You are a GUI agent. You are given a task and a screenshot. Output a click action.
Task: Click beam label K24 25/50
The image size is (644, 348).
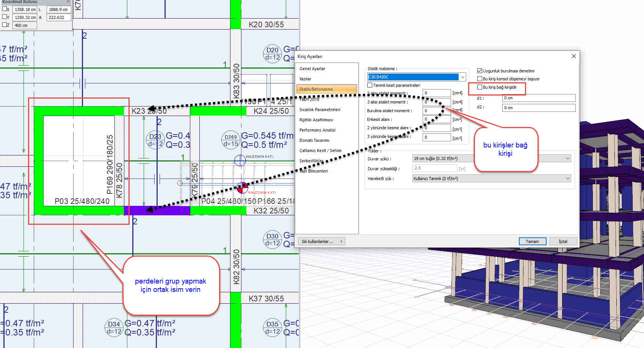click(271, 111)
